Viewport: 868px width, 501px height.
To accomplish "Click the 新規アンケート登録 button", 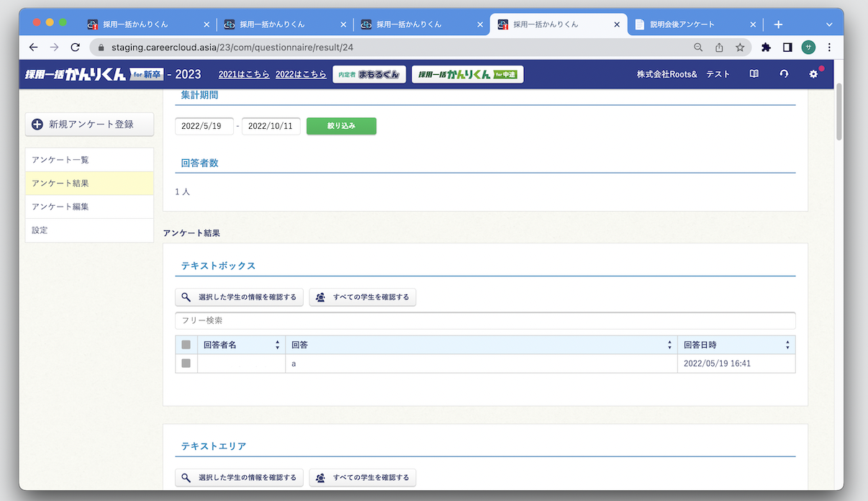I will pyautogui.click(x=90, y=124).
